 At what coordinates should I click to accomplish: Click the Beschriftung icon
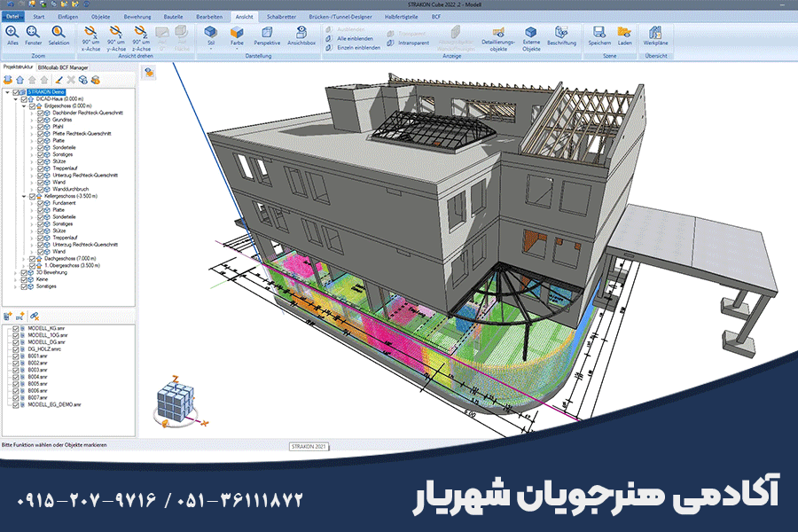point(561,35)
